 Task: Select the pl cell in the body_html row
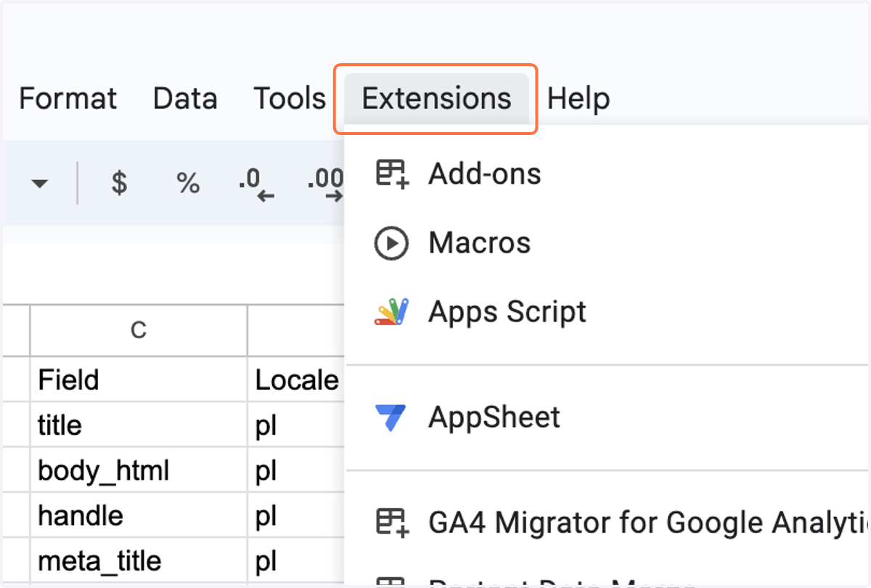click(296, 470)
